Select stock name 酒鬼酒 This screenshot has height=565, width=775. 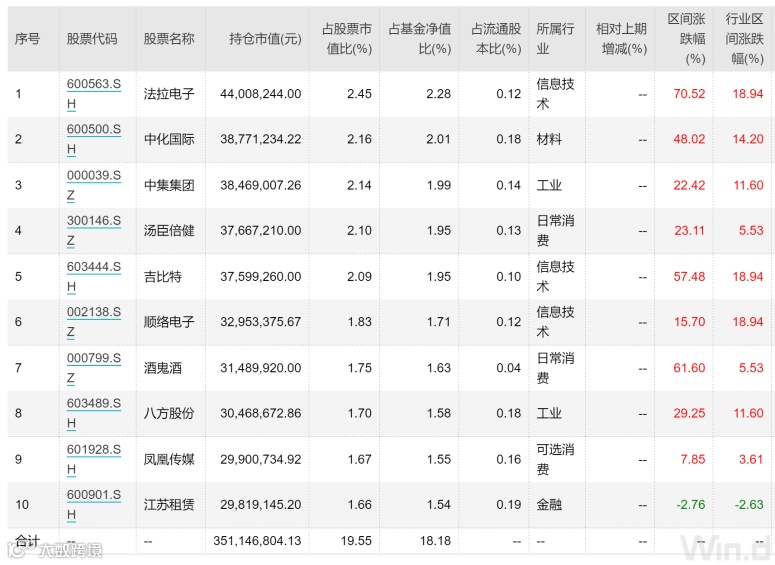[163, 368]
